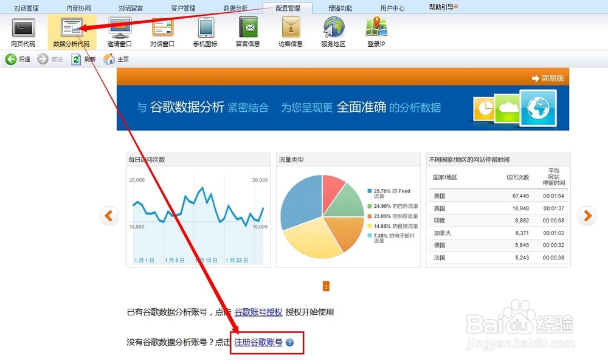Click the 7.35% 的电子邮件流量 legend entry
608x364 pixels.
point(391,238)
